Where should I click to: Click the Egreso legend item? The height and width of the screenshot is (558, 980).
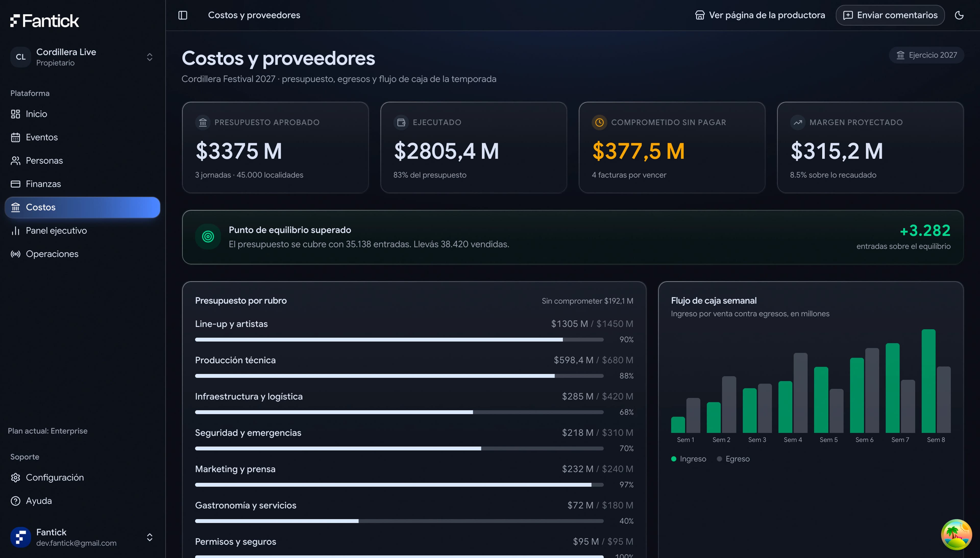[733, 459]
